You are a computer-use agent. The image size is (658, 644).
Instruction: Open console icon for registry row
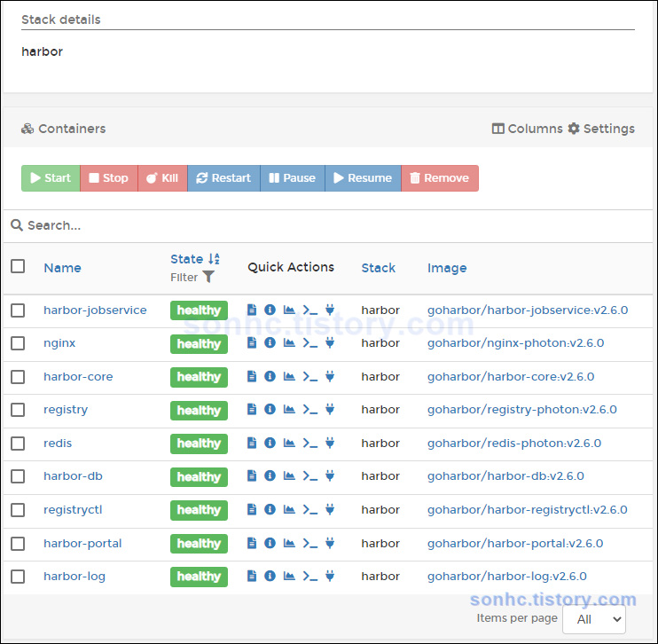(310, 409)
